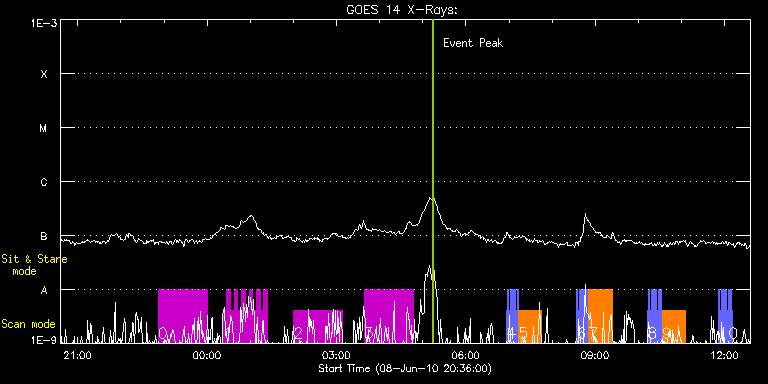The height and width of the screenshot is (384, 768).
Task: Click the "M" flare class axis label
Action: 44,128
